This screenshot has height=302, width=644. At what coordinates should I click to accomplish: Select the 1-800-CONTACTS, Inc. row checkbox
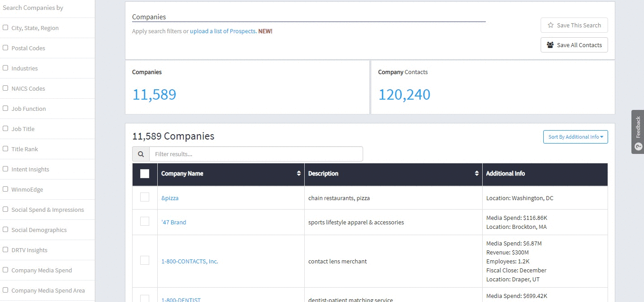(x=145, y=260)
